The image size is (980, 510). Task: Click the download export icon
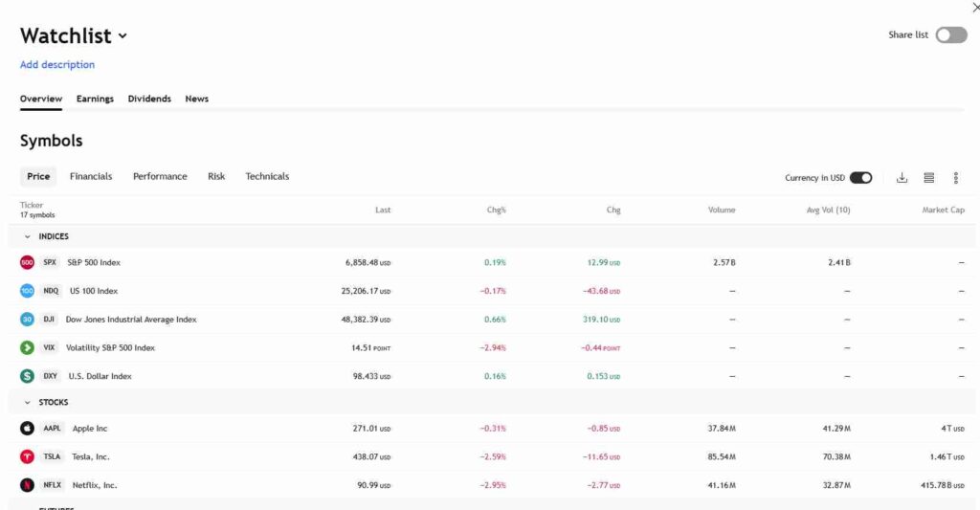pyautogui.click(x=902, y=178)
